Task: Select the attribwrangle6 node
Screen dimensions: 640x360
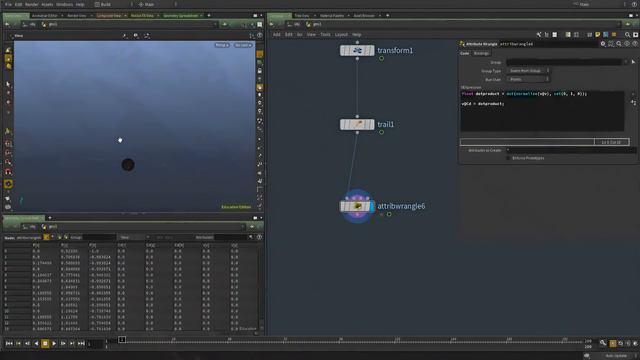Action: pyautogui.click(x=357, y=206)
